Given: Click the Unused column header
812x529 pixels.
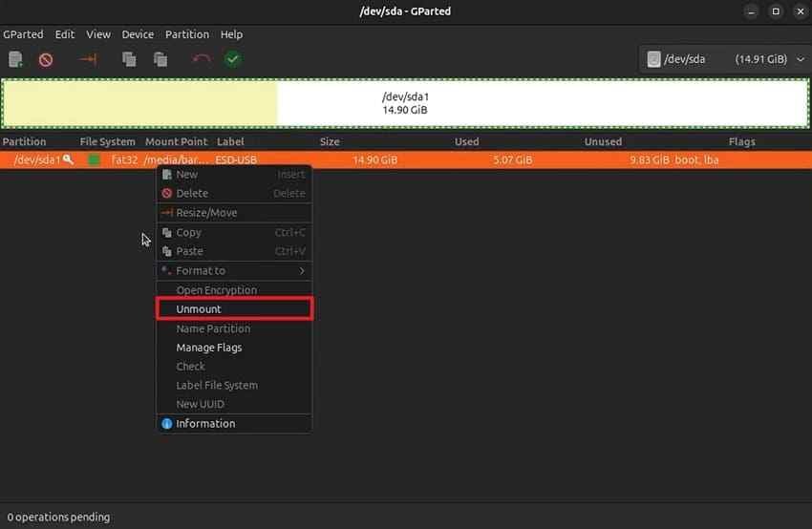Looking at the screenshot, I should pos(603,142).
